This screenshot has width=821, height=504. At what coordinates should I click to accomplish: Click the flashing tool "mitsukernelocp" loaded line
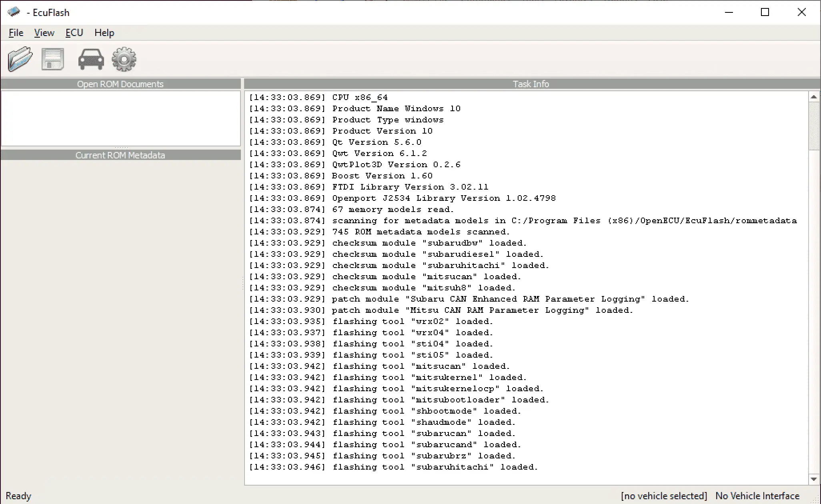396,388
